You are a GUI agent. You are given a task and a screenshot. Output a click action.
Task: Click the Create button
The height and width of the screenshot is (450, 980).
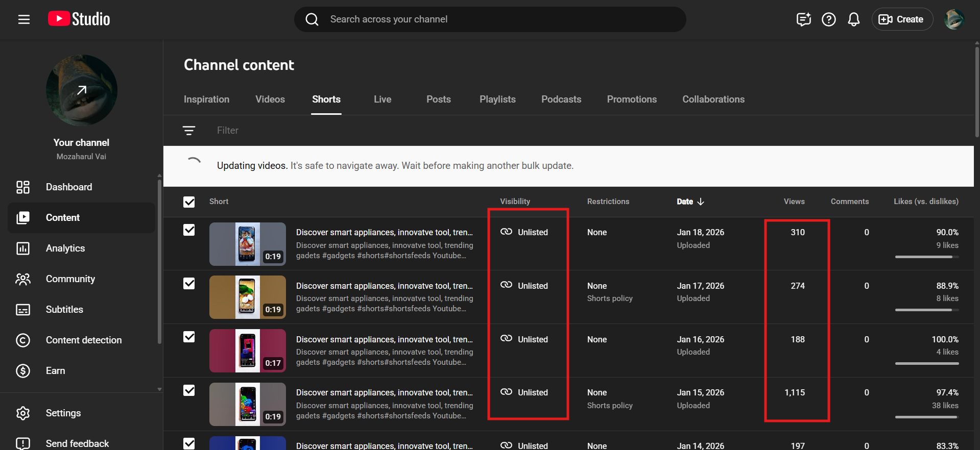point(902,19)
